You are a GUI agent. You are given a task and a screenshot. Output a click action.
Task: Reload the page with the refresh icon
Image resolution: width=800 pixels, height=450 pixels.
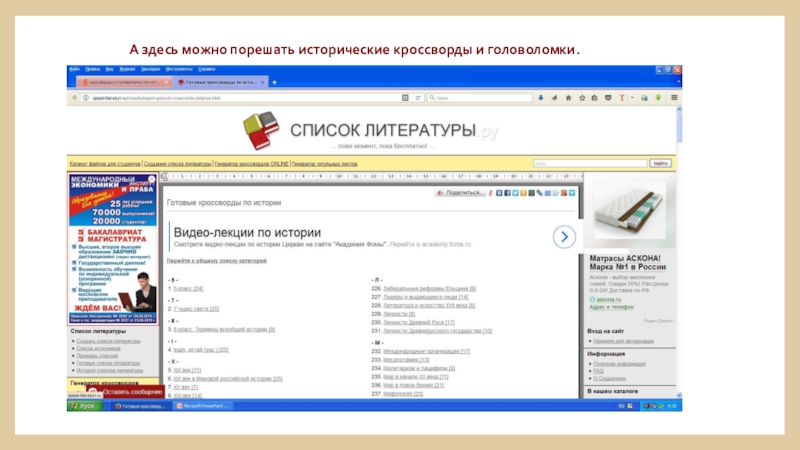418,98
